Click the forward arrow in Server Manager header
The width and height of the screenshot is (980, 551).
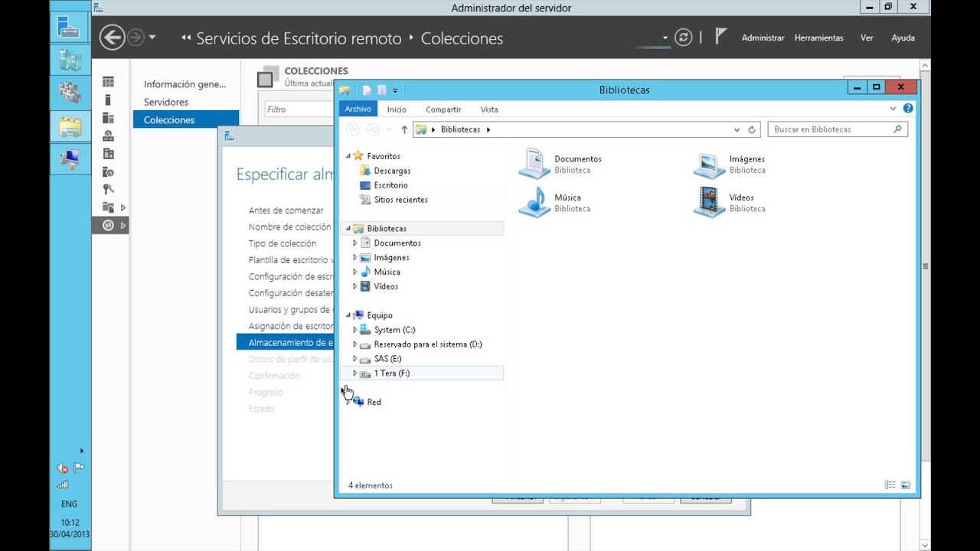click(136, 37)
